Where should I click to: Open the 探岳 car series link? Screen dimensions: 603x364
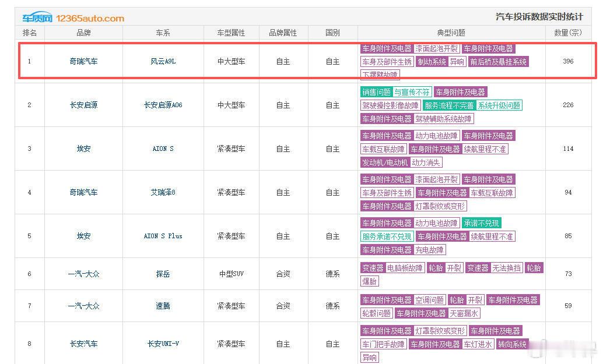pyautogui.click(x=163, y=274)
